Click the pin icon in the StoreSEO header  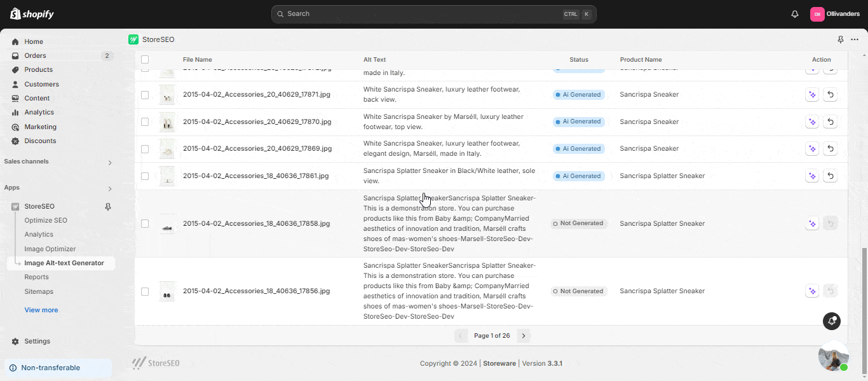point(841,39)
